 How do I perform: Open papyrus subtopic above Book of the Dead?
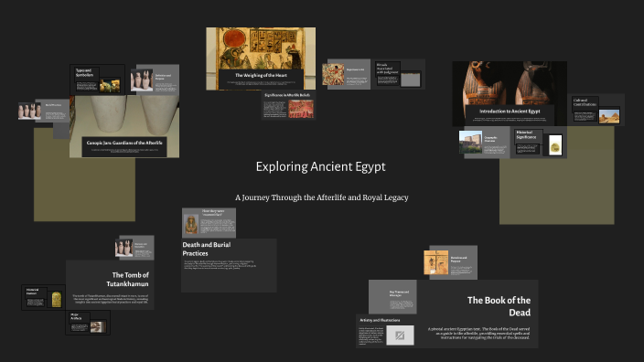[451, 262]
